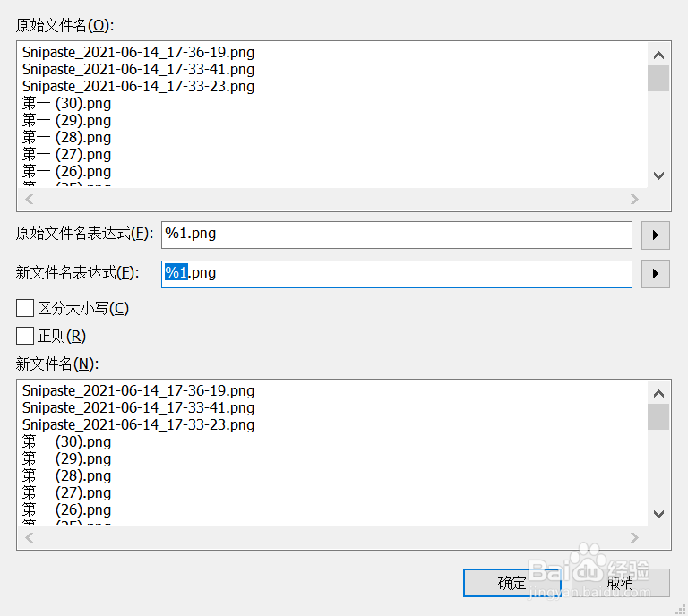Click original filenames vertical scrollbar thumb
This screenshot has width=688, height=616.
click(x=658, y=79)
